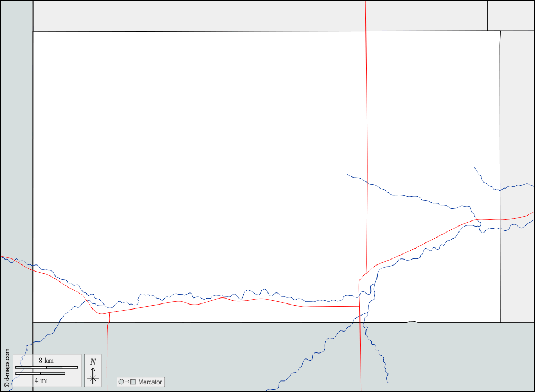The height and width of the screenshot is (392, 535).
Task: Click the vertical red road in the north
Action: coord(366,110)
